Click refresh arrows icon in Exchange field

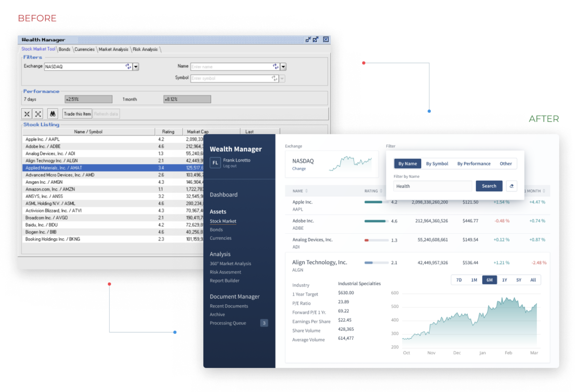128,66
